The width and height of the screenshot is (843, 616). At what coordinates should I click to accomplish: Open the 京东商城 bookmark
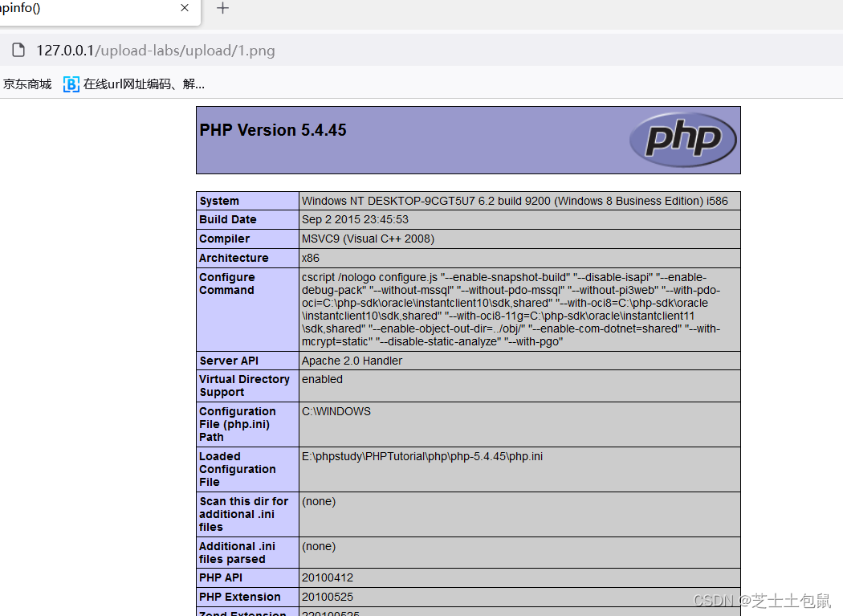click(x=26, y=84)
